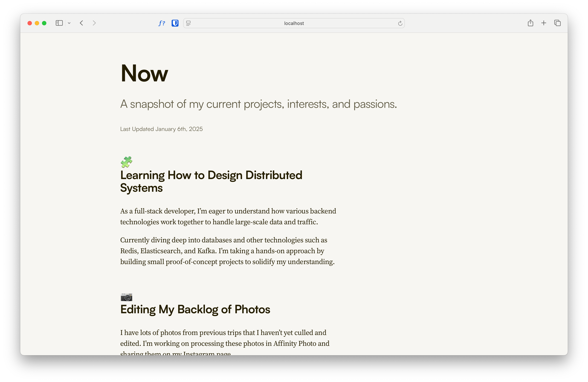Click the Last Updated January 6th, 2025 text

(161, 129)
